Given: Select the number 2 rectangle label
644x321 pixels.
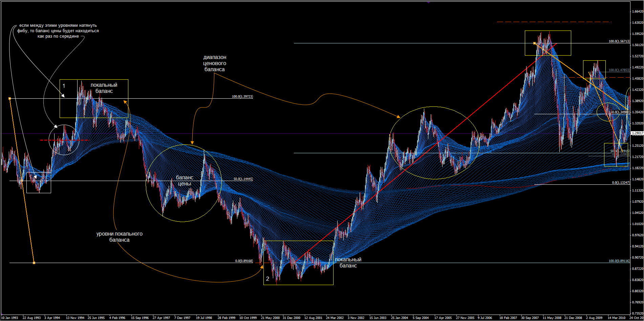Looking at the screenshot, I should [267, 279].
